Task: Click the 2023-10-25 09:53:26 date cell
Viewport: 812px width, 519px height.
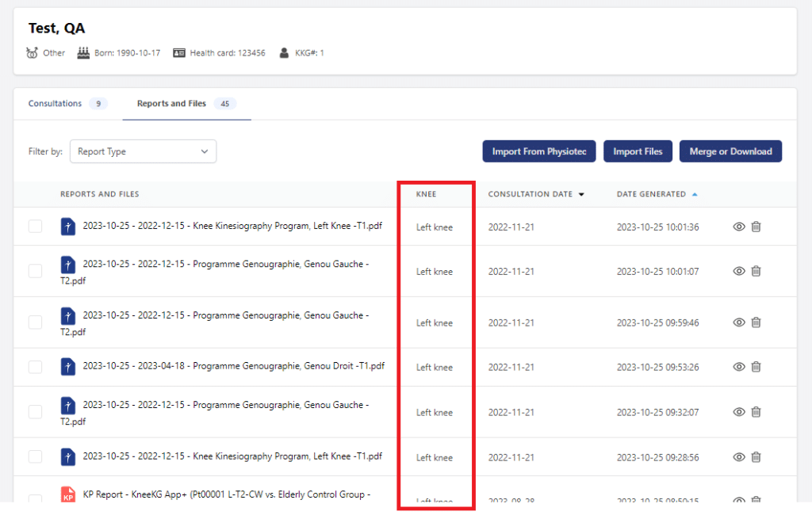Action: tap(657, 368)
